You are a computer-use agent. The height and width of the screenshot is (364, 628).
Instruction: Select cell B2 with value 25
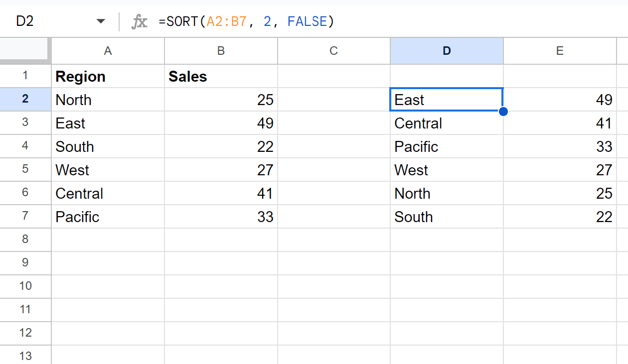(221, 100)
